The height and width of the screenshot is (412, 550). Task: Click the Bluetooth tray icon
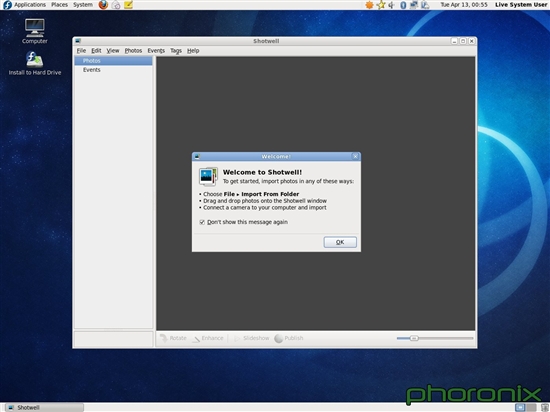403,5
